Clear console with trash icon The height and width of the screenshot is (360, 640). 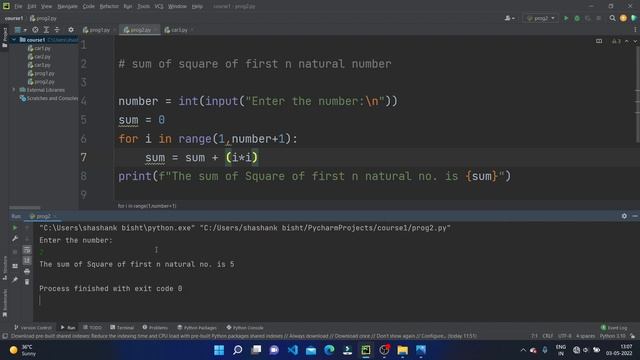tap(27, 282)
